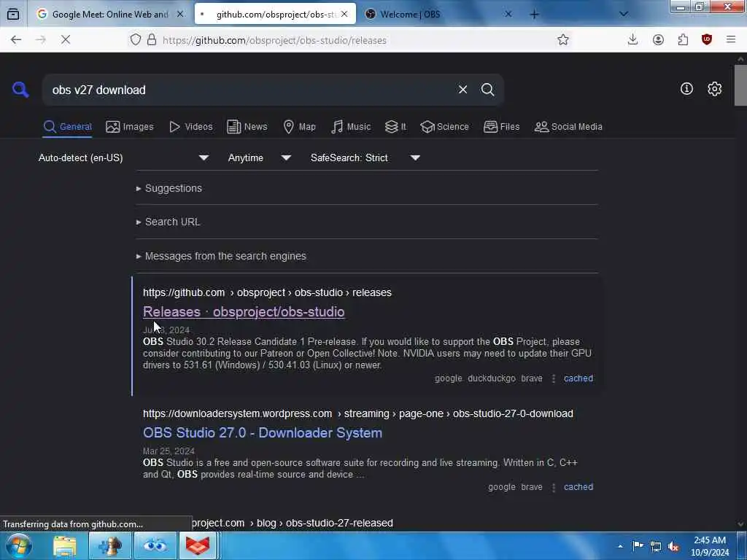Open search preferences gear icon
This screenshot has height=560, width=747.
click(x=714, y=88)
